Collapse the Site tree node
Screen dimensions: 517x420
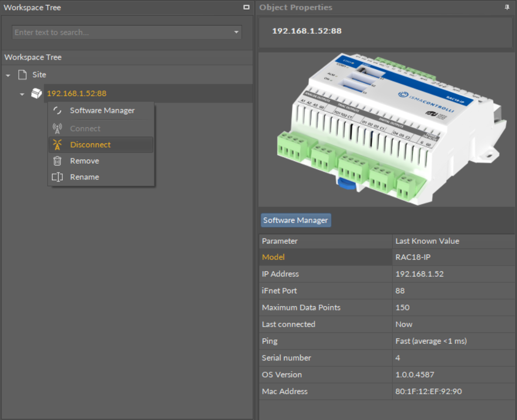[x=8, y=75]
